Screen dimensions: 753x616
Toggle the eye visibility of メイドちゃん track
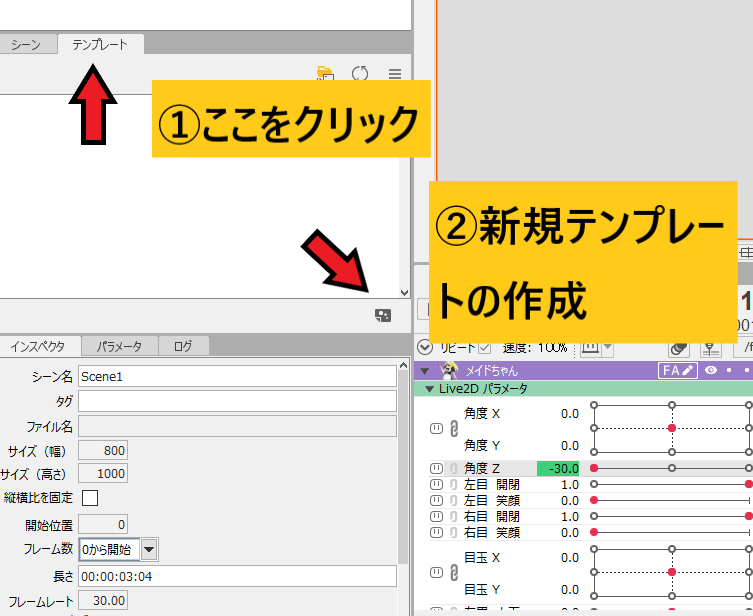pos(711,370)
